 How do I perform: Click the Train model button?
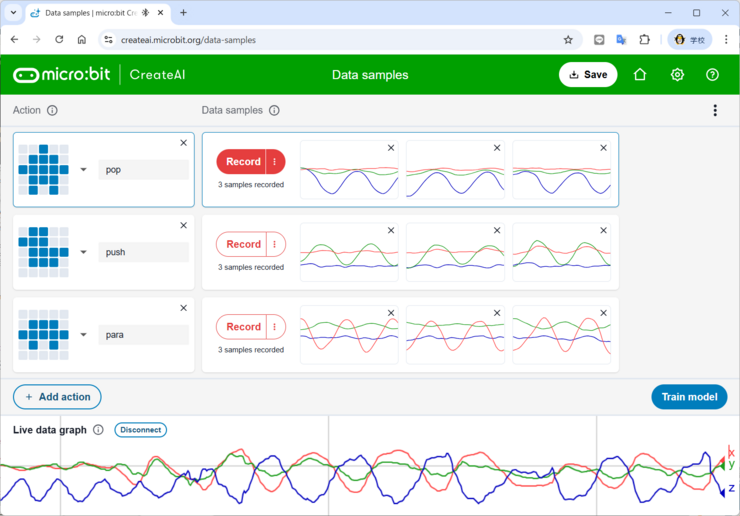(x=689, y=397)
